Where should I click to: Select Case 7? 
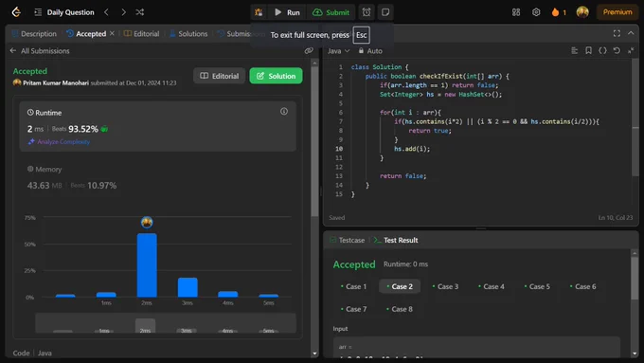[x=353, y=309]
